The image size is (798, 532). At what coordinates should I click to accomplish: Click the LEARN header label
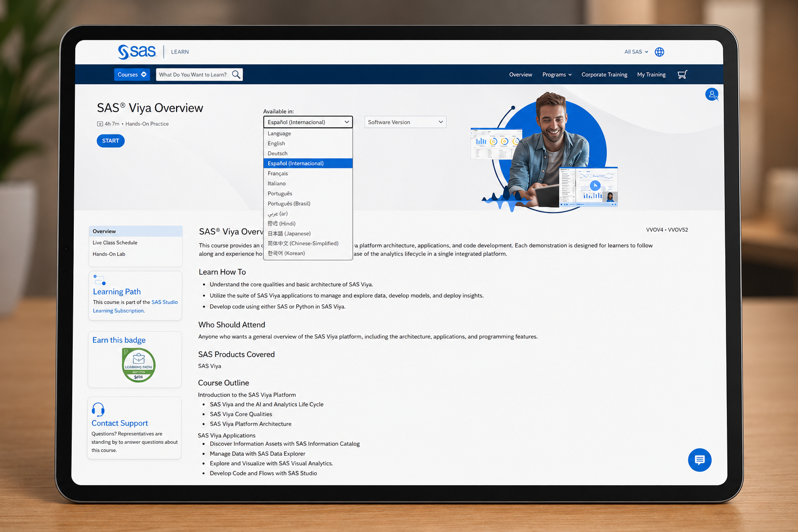[x=180, y=52]
